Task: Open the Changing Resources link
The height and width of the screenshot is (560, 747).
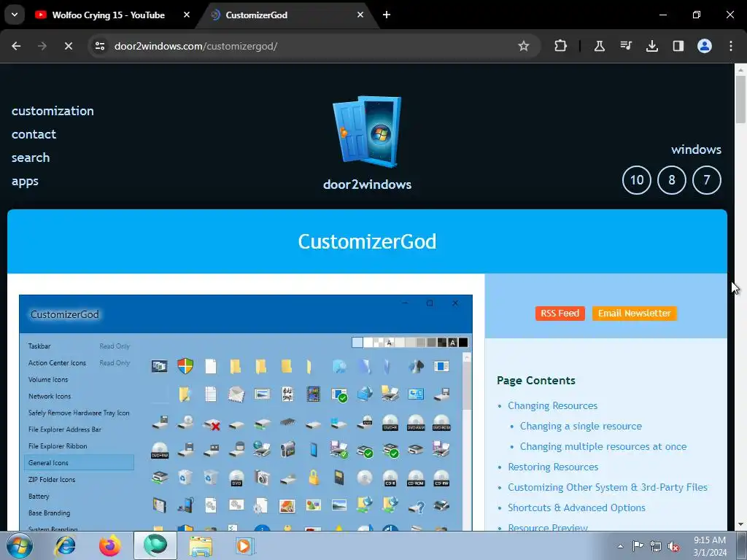Action: (553, 405)
